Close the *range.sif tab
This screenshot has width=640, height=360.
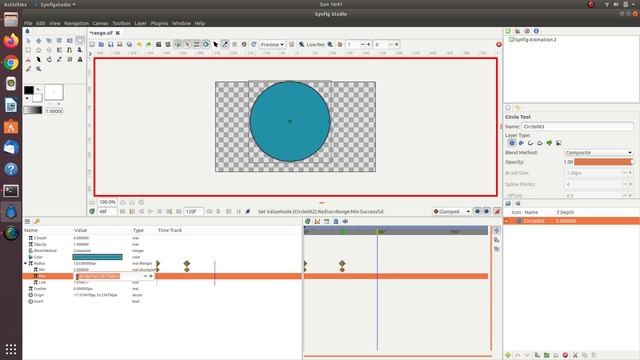pyautogui.click(x=118, y=33)
